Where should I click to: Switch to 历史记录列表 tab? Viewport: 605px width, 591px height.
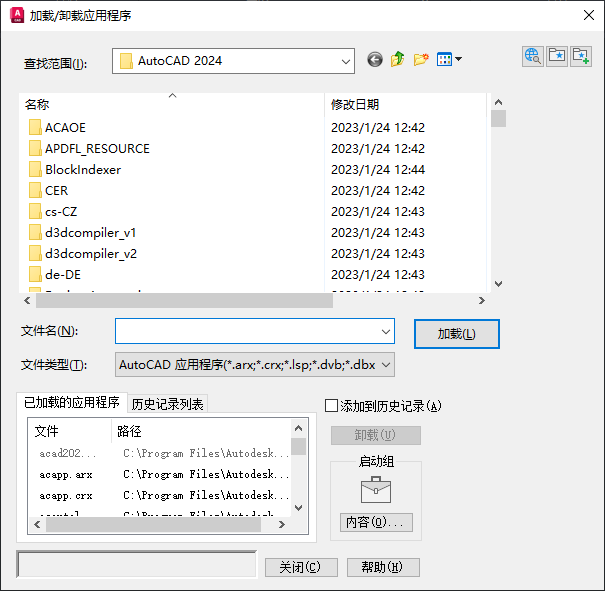click(167, 404)
